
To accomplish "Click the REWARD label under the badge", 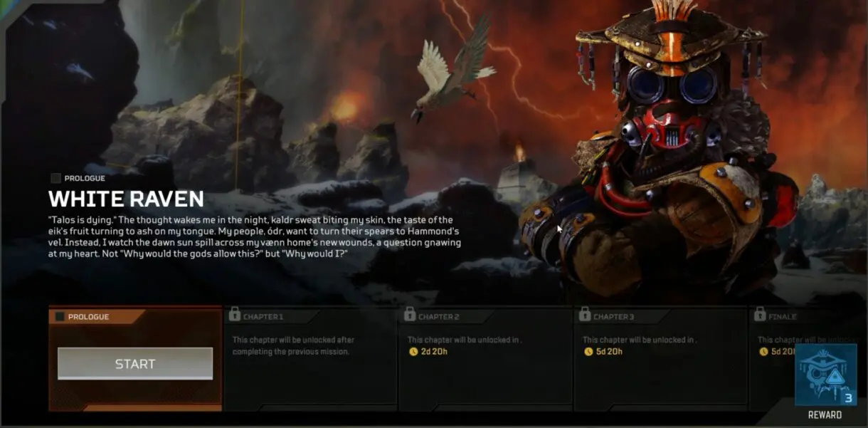I will tap(825, 415).
